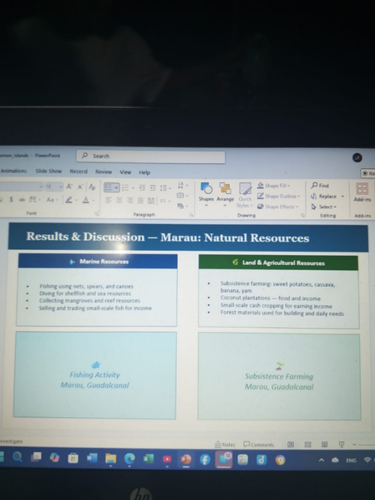The image size is (375, 500).
Task: Justify the text
Action: tap(141, 200)
